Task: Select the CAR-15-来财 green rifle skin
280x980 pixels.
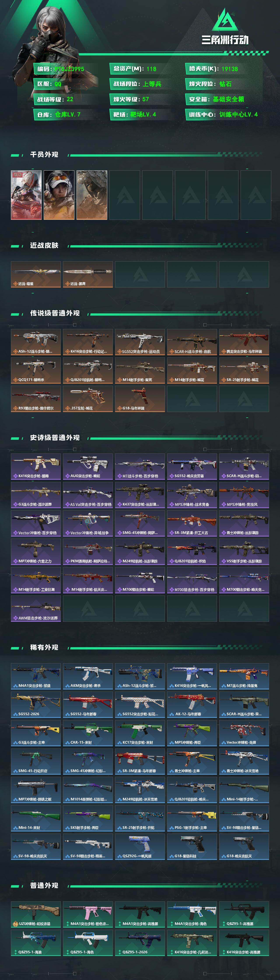Action: tap(88, 733)
